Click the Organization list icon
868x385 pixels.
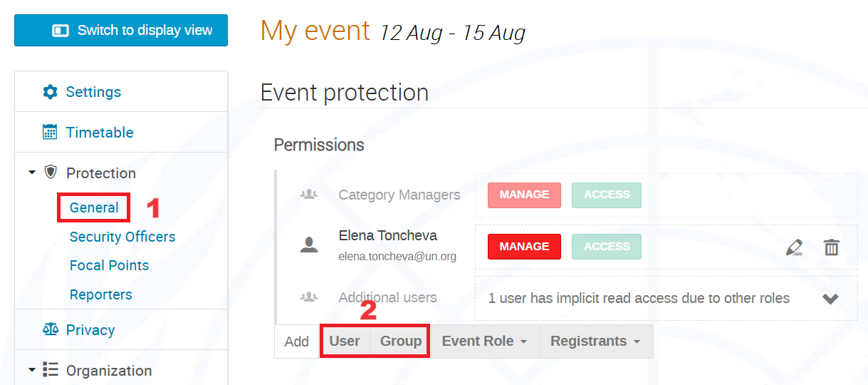point(51,370)
